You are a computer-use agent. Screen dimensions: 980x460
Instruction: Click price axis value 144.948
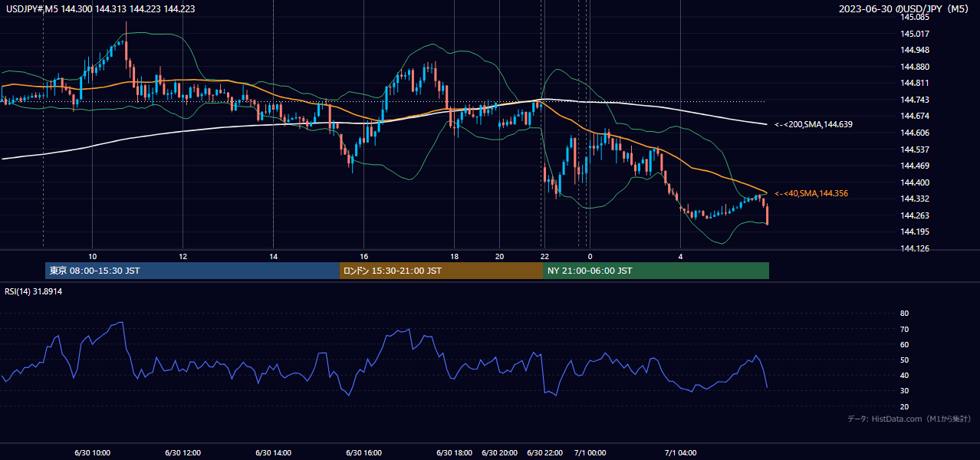[x=915, y=50]
